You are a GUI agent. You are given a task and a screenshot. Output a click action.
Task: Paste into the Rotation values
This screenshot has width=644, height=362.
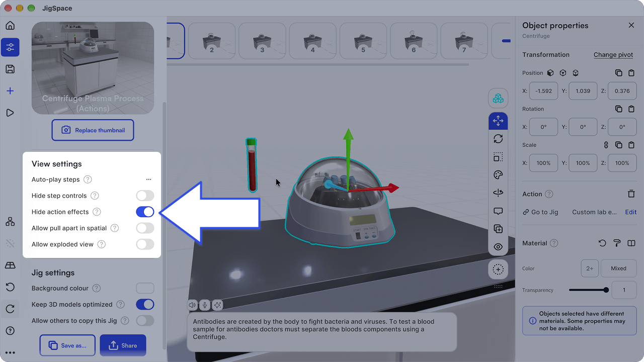(x=631, y=109)
